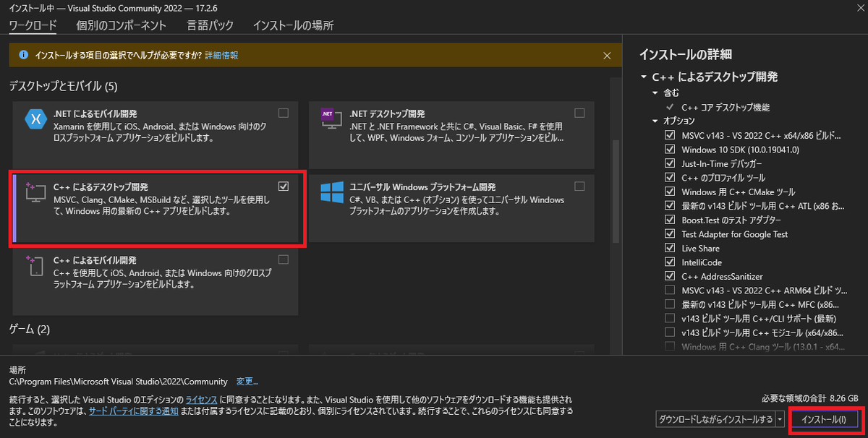The height and width of the screenshot is (438, 868).
Task: Click the .NET デスクトップ開発 workload icon
Action: point(331,120)
